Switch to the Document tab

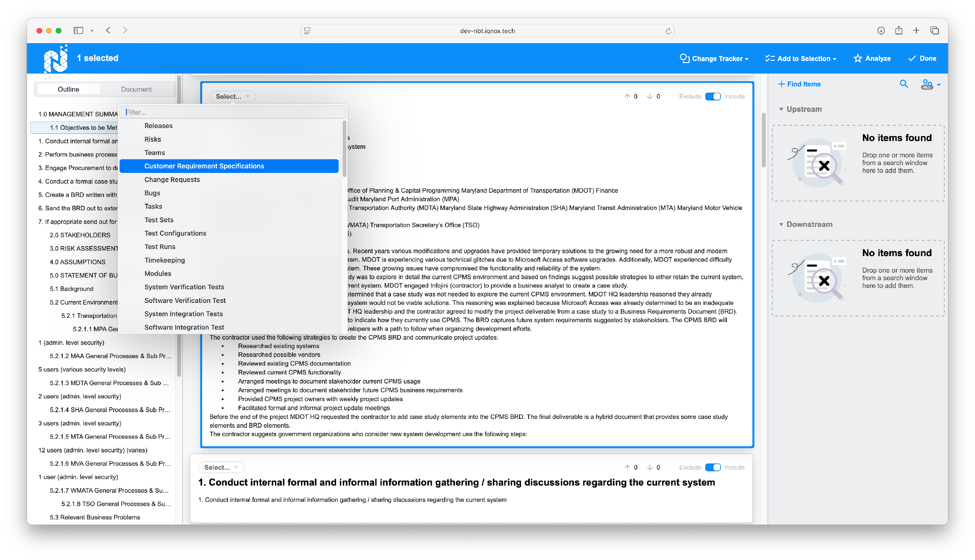(136, 89)
